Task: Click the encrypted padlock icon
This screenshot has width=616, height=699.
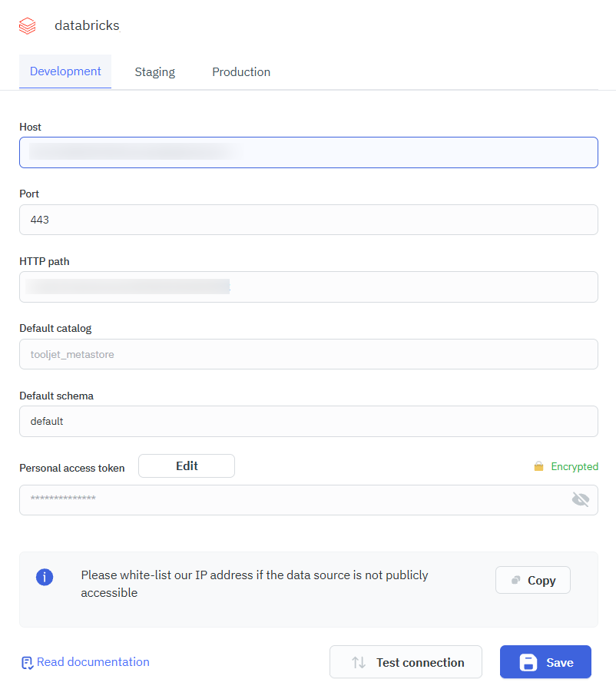Action: pyautogui.click(x=538, y=466)
